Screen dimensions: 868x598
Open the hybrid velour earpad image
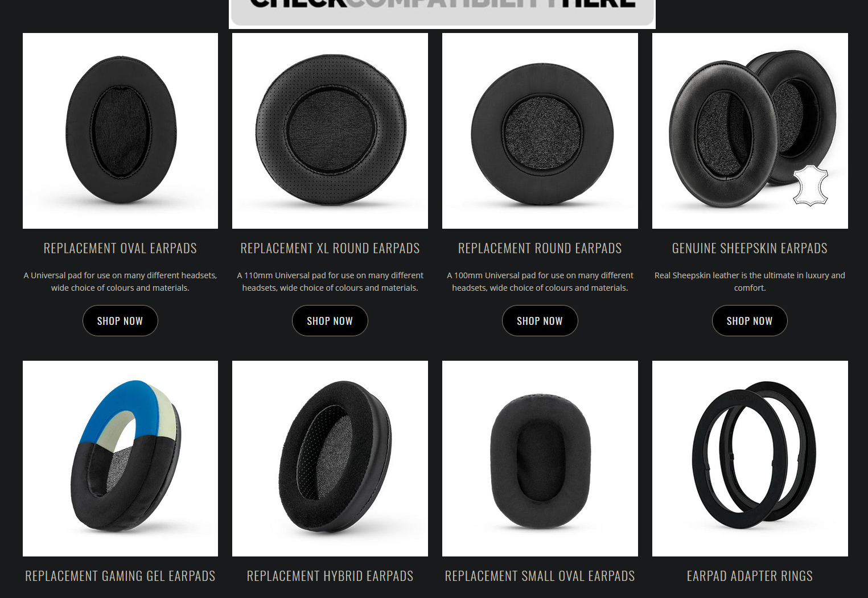point(330,459)
